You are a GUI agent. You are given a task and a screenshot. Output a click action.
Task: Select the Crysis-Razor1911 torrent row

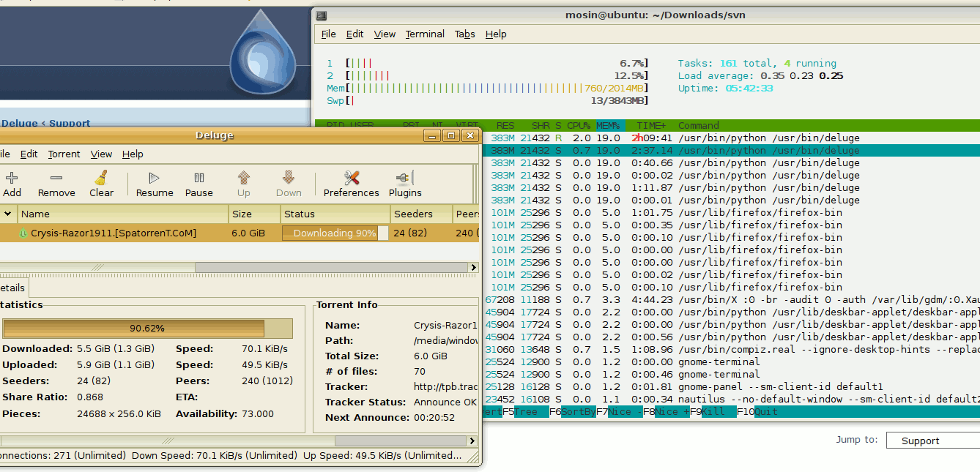point(240,233)
